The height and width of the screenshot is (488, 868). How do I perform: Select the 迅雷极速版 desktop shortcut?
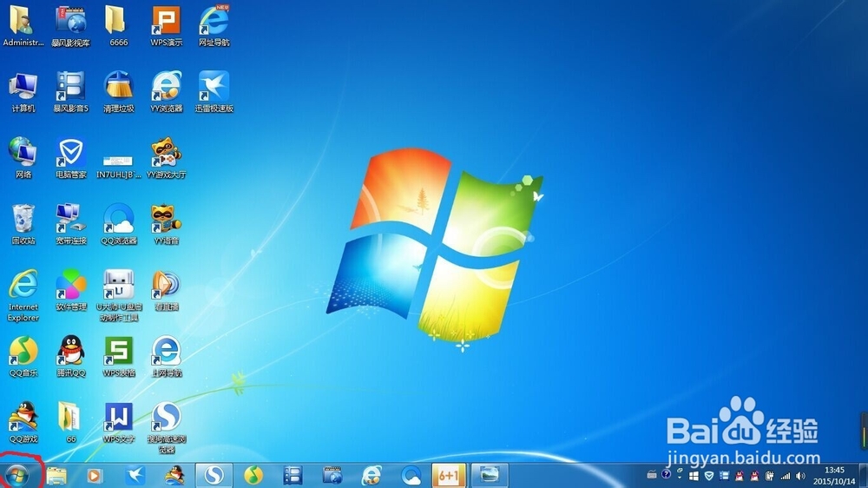214,92
